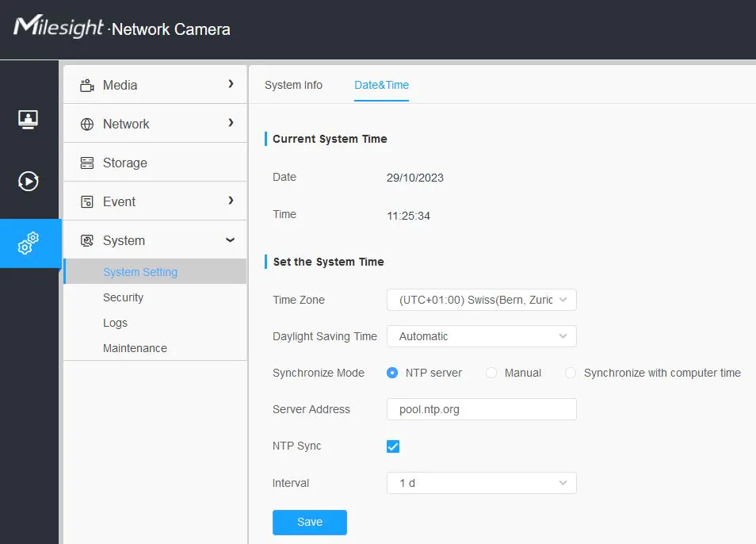Screen dimensions: 756x544
Task: Choose Synchronize with computer time option
Action: coord(571,373)
